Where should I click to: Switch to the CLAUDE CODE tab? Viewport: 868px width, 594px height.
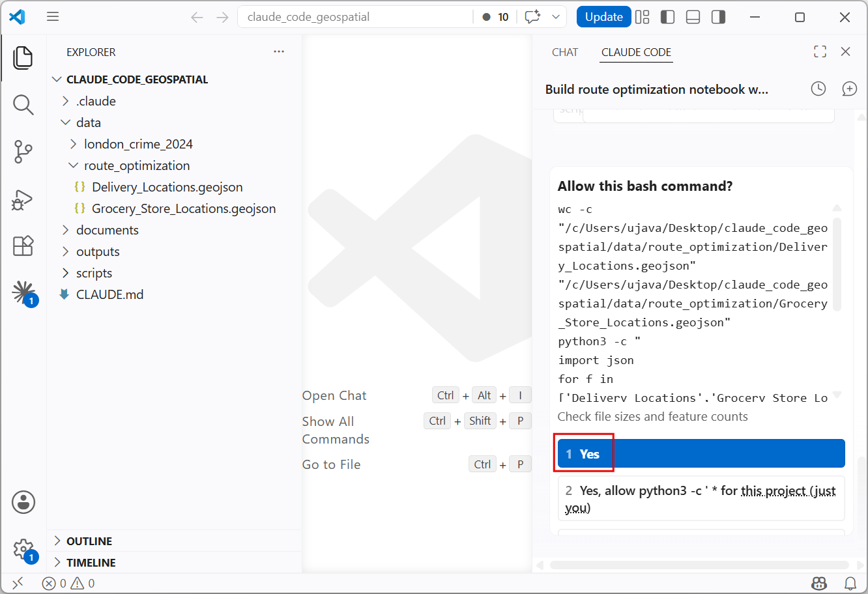636,52
